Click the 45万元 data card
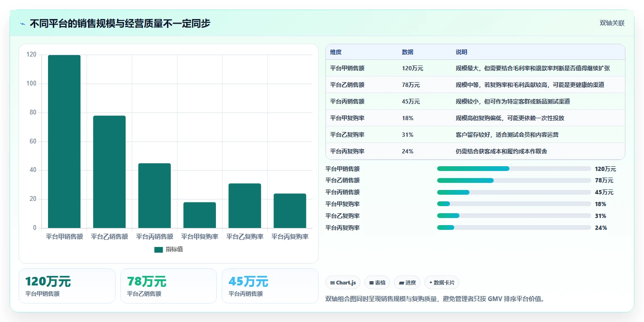 pos(270,286)
